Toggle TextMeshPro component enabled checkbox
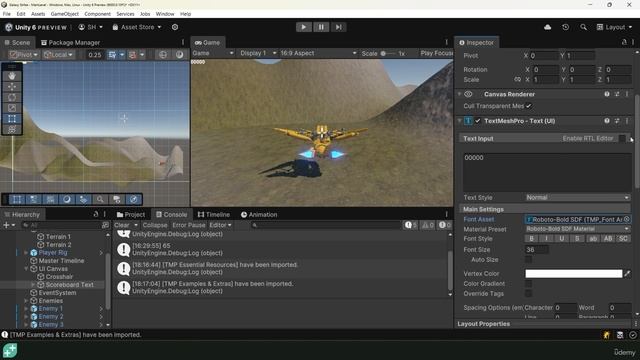 click(x=478, y=121)
